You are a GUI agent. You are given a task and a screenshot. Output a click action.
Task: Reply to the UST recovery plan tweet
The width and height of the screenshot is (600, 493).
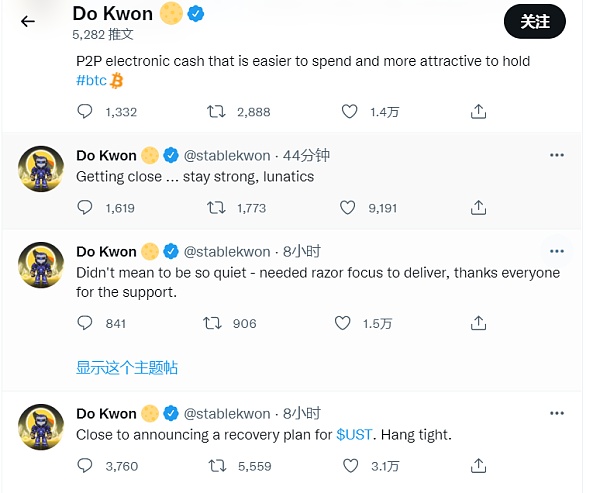point(86,465)
